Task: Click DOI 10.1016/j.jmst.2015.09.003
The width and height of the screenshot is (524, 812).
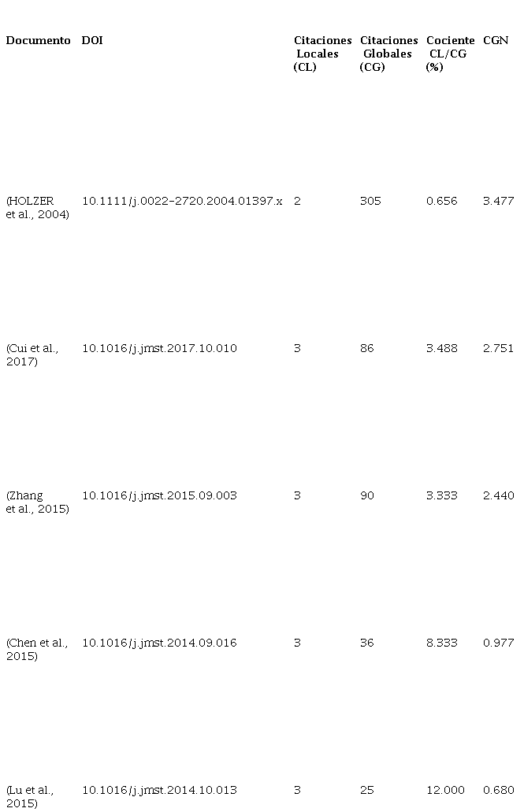Action: tap(159, 495)
